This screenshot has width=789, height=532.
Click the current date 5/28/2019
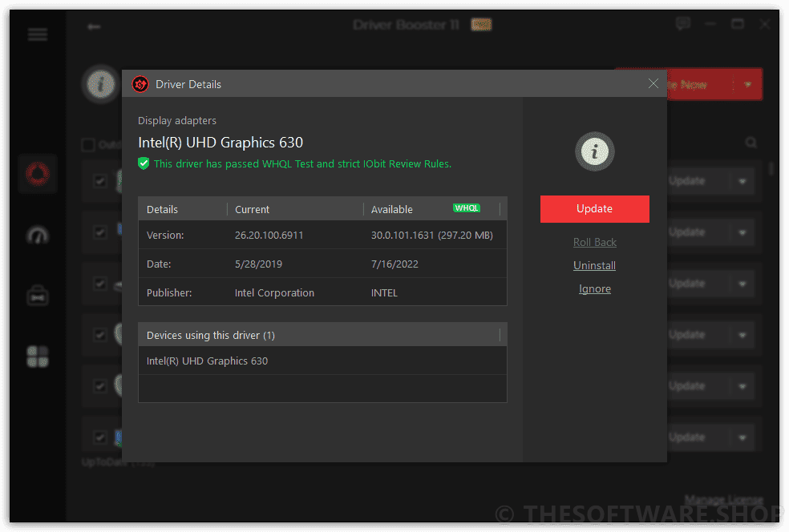259,264
